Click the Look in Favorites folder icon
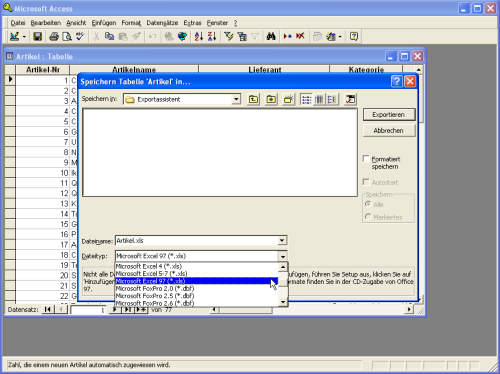Screen dimensions: 500x374 [271, 99]
